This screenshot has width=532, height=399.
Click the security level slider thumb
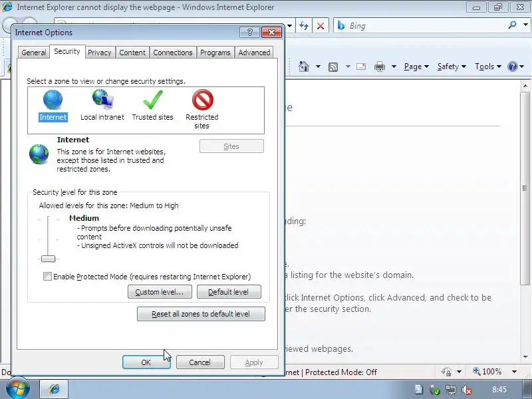click(48, 259)
